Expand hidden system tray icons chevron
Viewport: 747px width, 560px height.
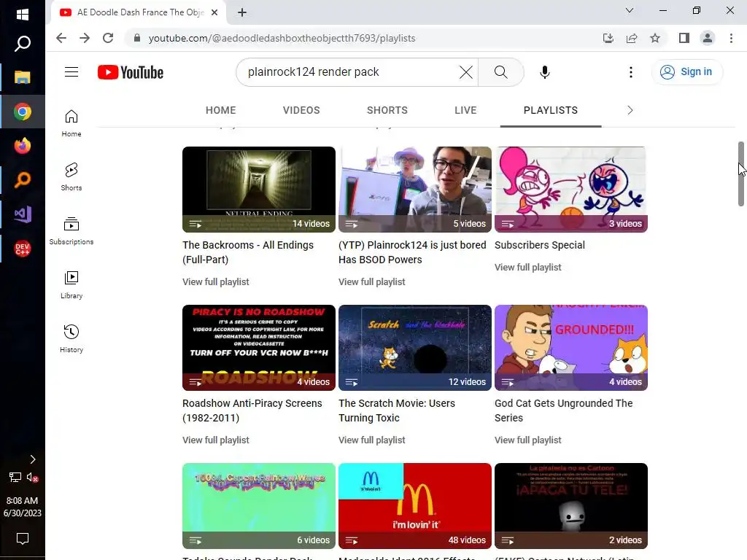pyautogui.click(x=32, y=459)
